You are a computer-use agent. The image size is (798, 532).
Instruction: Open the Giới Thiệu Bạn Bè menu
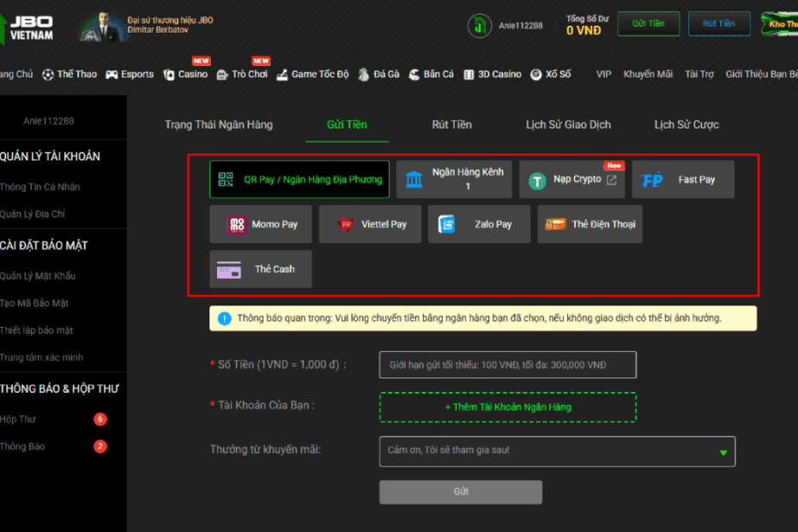[x=761, y=75]
